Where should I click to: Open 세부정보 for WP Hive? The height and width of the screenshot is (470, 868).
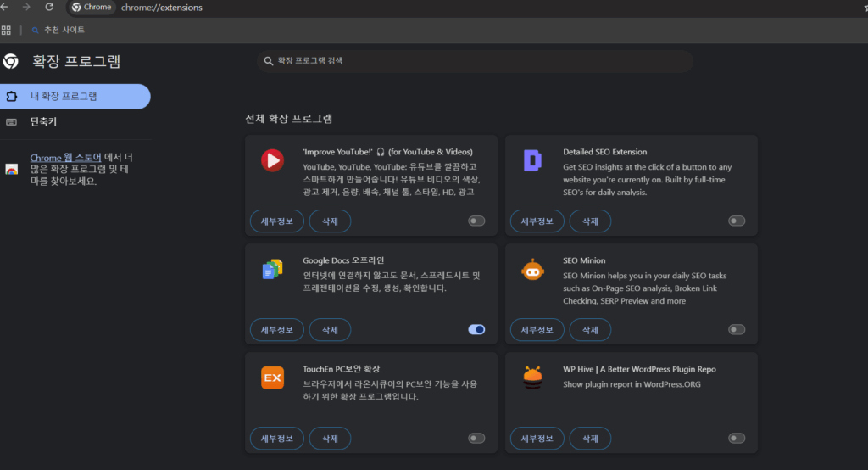coord(537,439)
